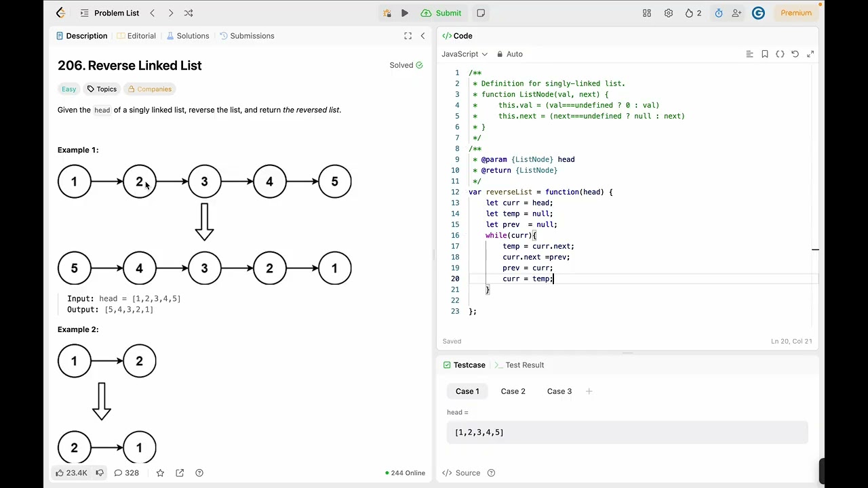
Task: Submit the solution
Action: pos(441,13)
